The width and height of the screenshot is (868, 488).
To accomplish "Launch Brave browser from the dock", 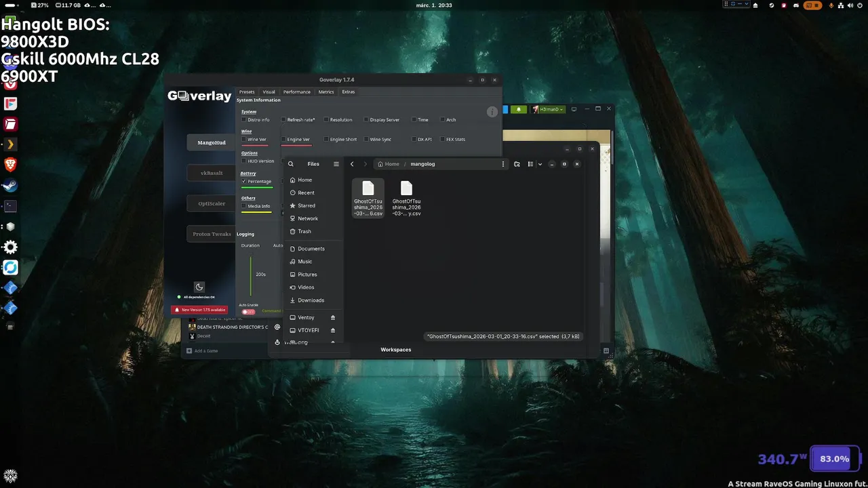I will (10, 165).
